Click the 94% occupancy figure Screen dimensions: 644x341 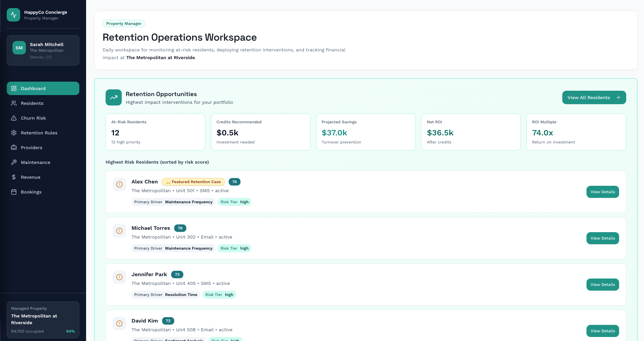point(71,331)
